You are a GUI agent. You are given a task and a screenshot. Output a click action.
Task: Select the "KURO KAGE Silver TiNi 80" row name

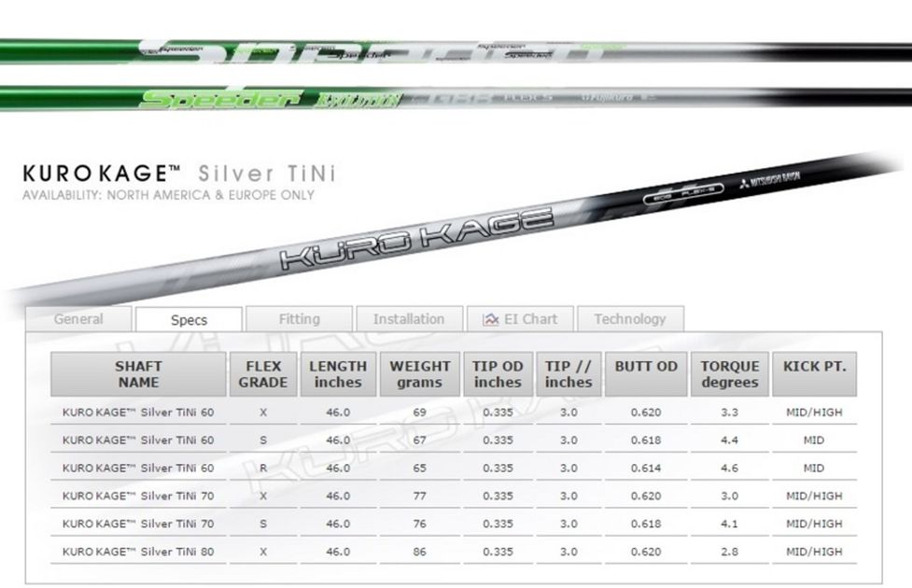tap(138, 552)
